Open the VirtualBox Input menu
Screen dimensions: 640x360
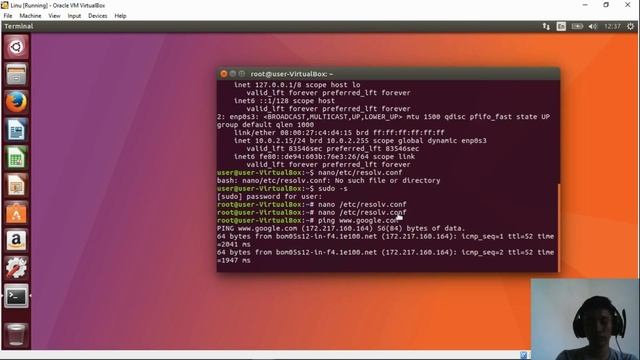(74, 16)
